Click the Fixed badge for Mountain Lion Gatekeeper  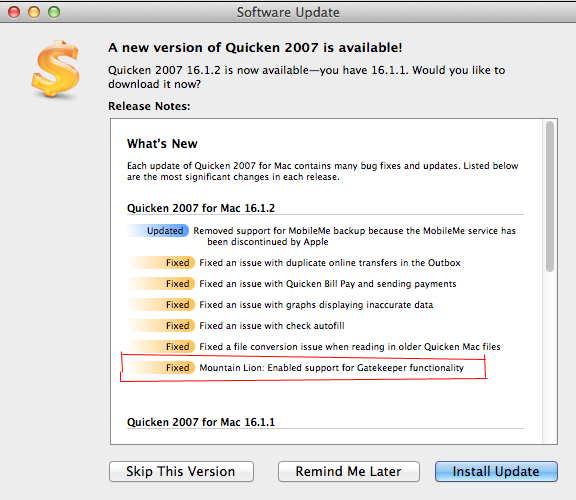(161, 367)
